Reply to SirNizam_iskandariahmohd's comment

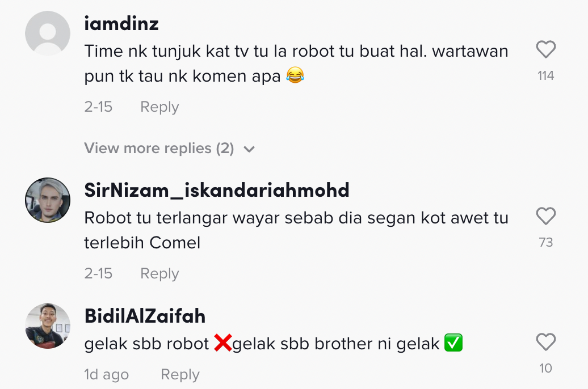click(159, 274)
